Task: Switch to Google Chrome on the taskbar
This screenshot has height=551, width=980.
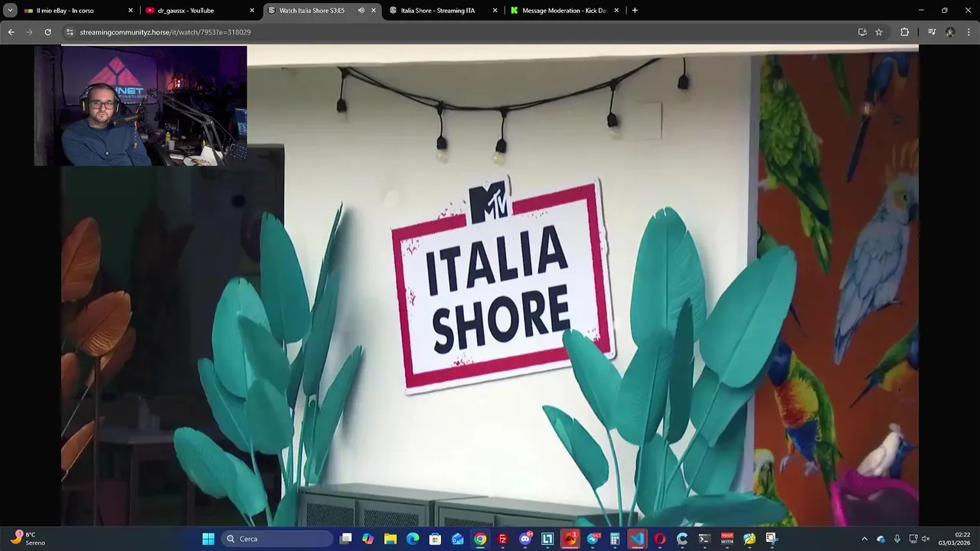Action: (x=480, y=539)
